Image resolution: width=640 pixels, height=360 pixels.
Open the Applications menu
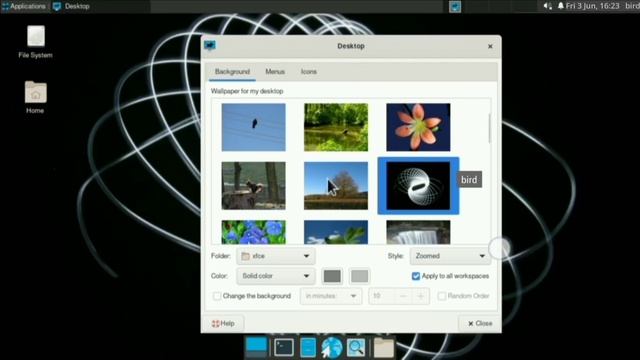[x=24, y=6]
